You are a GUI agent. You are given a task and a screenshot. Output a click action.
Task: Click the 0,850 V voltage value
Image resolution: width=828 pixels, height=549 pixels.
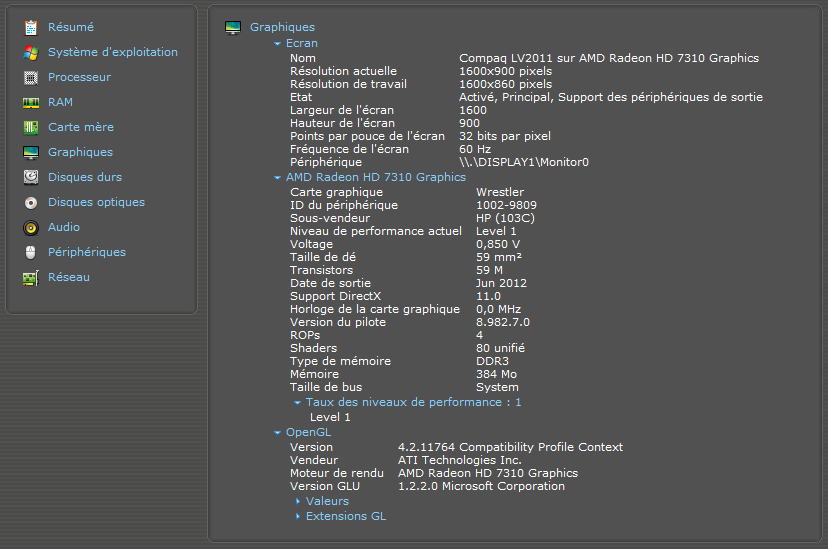pyautogui.click(x=497, y=244)
